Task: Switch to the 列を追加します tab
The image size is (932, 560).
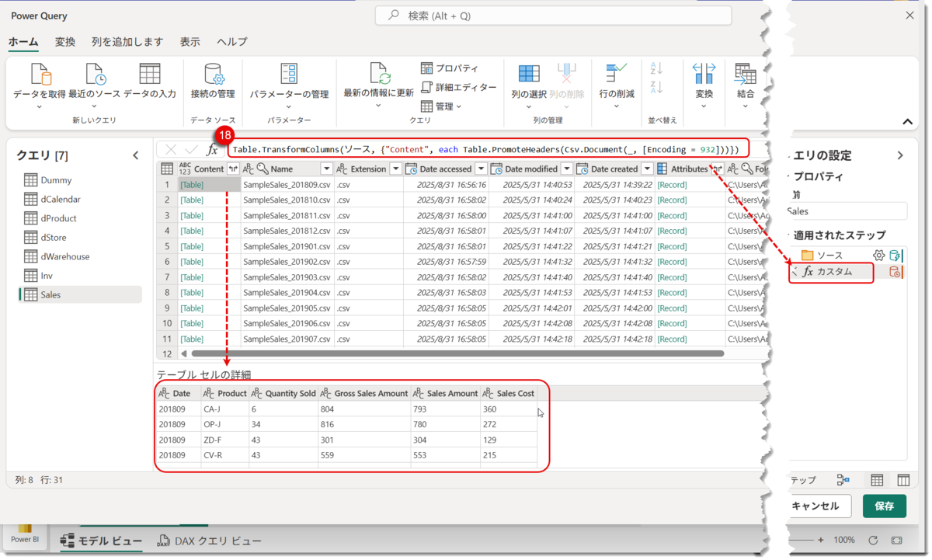Action: coord(127,42)
